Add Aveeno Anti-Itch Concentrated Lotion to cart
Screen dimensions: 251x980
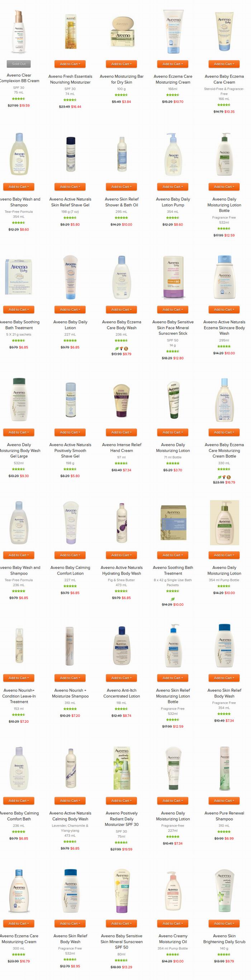pos(121,678)
